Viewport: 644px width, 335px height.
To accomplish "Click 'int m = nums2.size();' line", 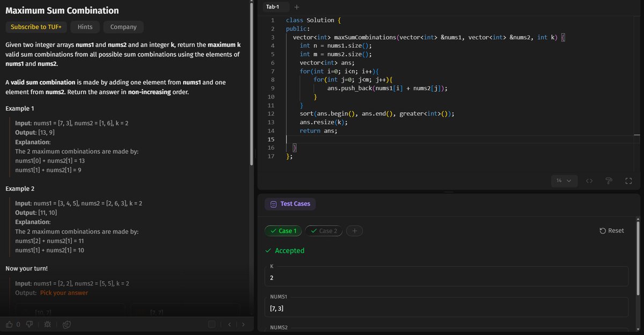I will click(335, 54).
